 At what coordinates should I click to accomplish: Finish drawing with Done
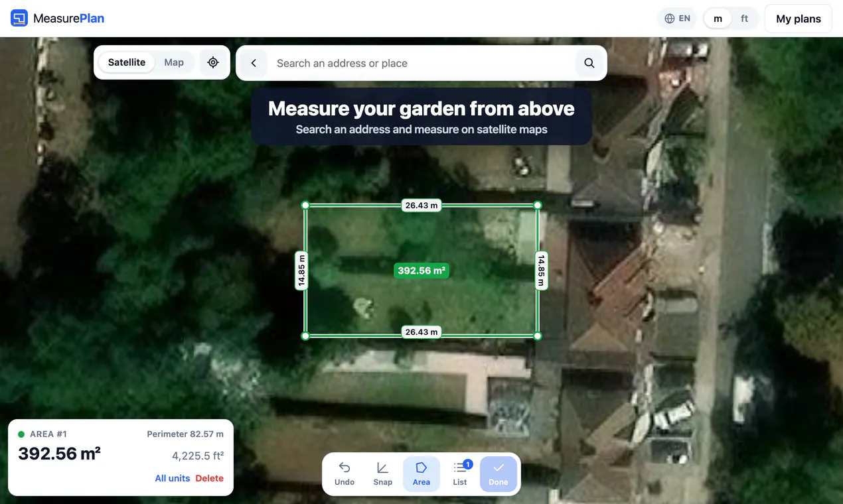pos(498,474)
